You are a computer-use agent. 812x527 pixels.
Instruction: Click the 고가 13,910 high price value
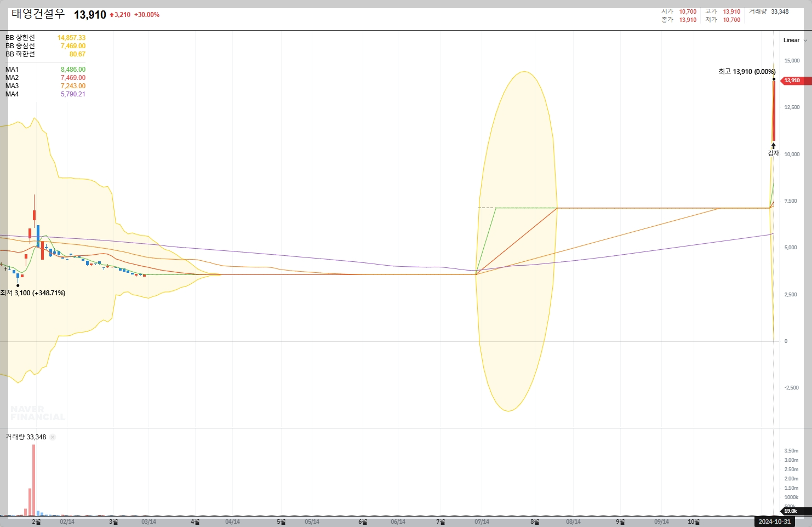click(x=731, y=12)
